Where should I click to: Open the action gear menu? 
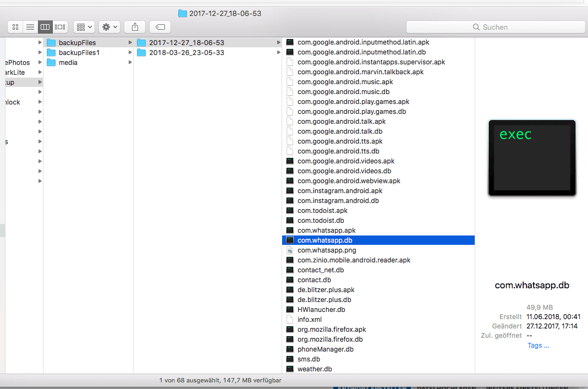(109, 27)
